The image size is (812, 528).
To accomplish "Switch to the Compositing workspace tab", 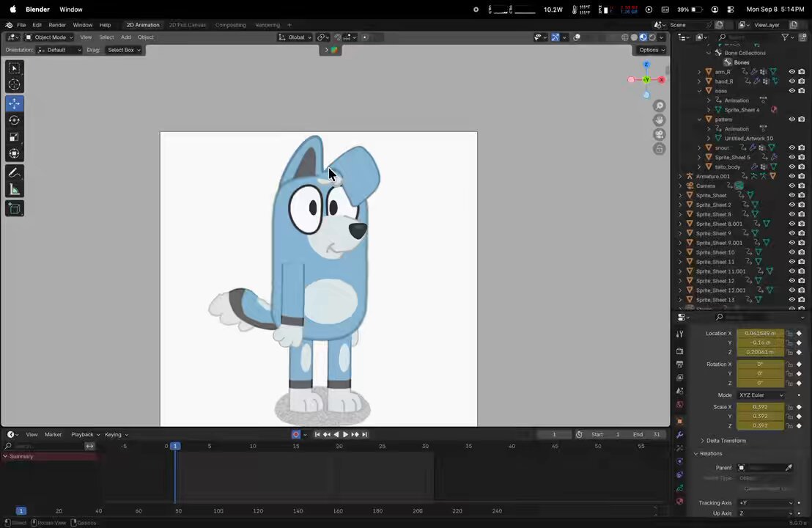I will (x=230, y=25).
